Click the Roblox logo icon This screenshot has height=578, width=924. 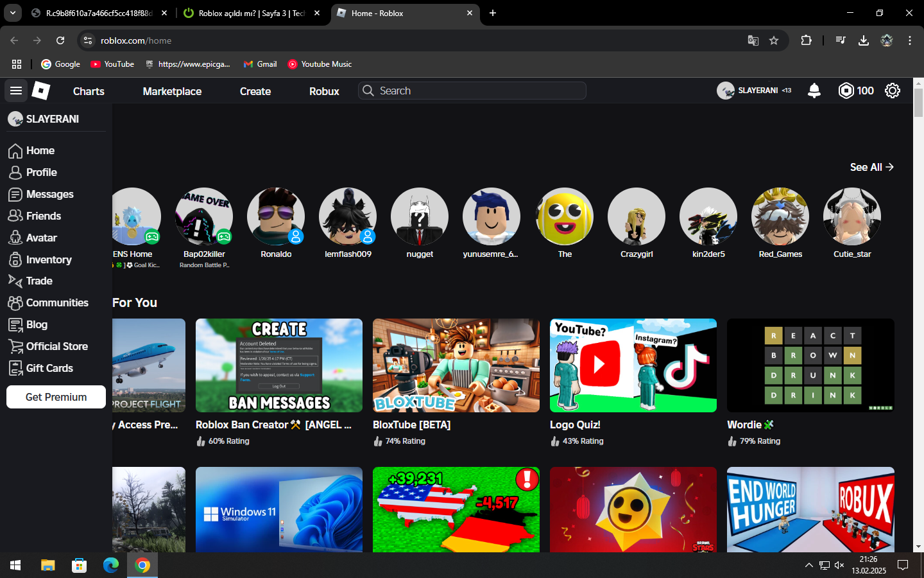[41, 91]
